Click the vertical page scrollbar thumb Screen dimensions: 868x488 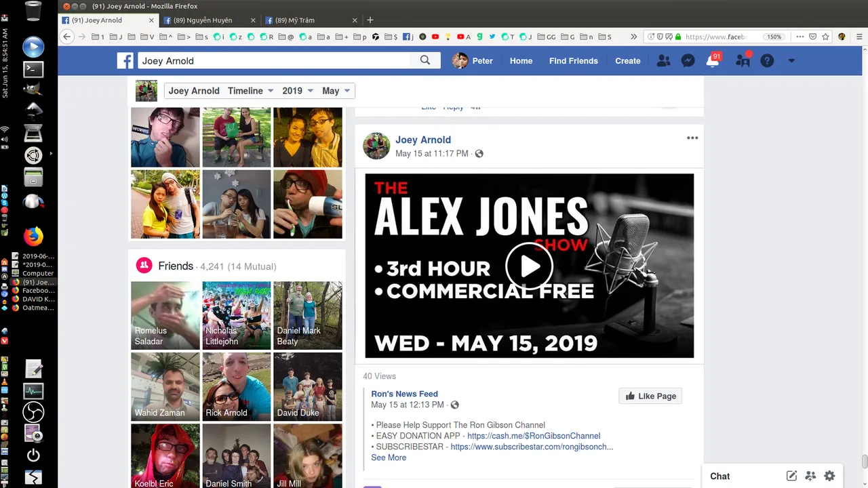[864, 462]
